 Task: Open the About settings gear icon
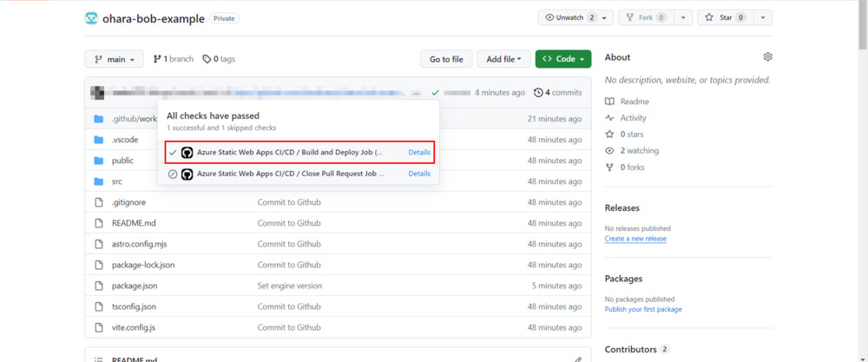[767, 57]
